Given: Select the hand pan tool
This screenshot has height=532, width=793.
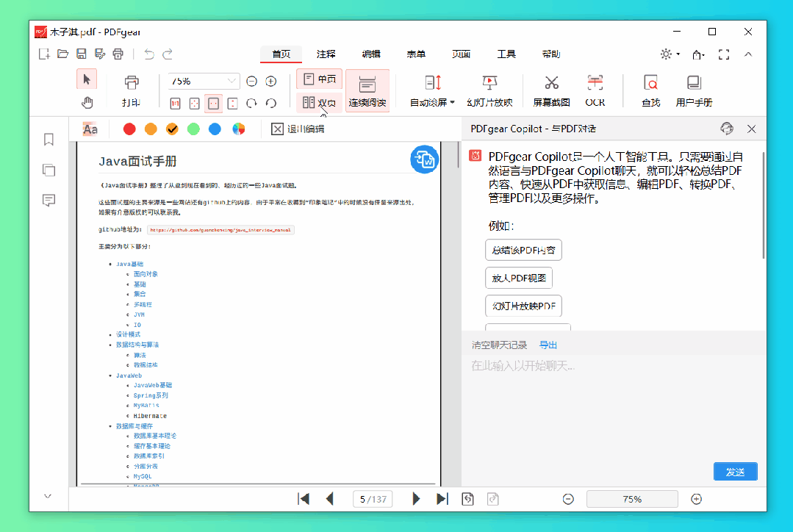Looking at the screenshot, I should tap(87, 103).
